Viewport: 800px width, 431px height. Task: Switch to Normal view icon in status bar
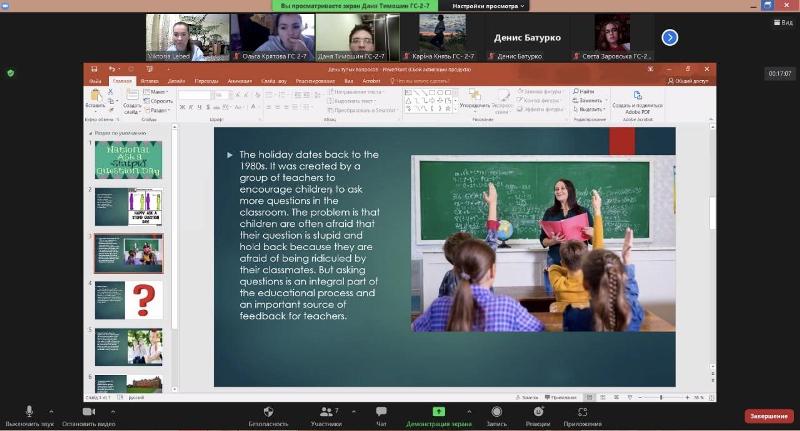click(589, 397)
